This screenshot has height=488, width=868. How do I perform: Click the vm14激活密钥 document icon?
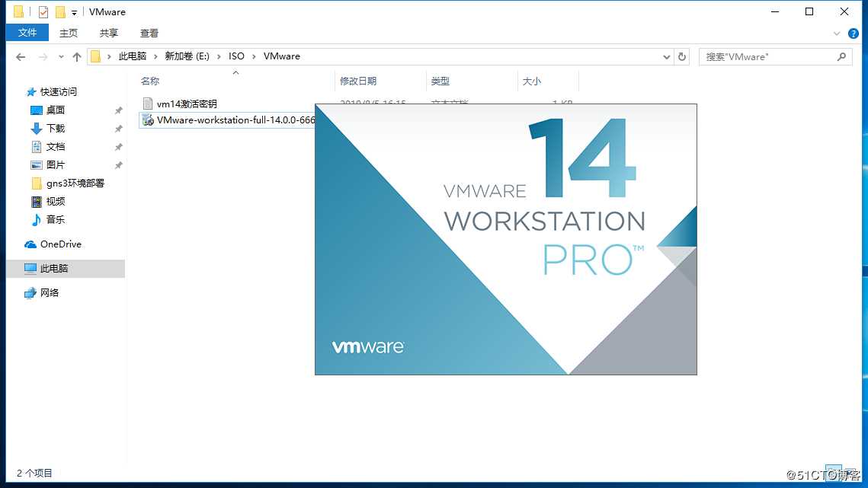147,104
